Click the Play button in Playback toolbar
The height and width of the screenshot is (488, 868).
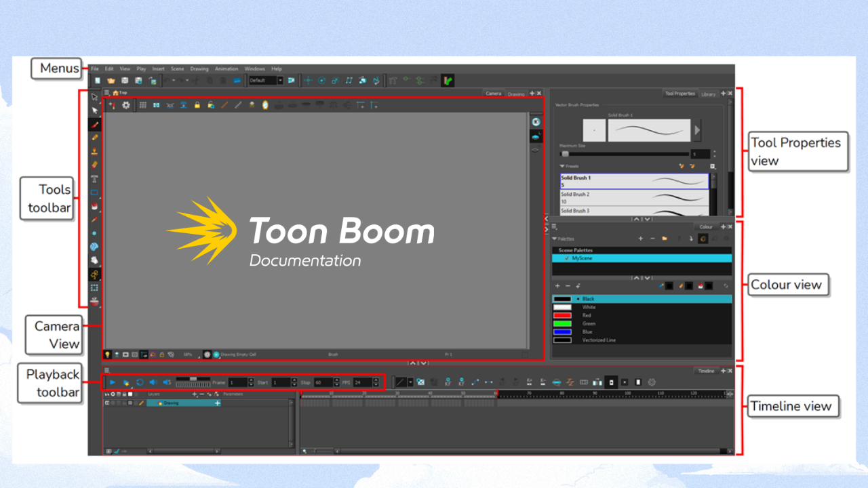tap(113, 382)
